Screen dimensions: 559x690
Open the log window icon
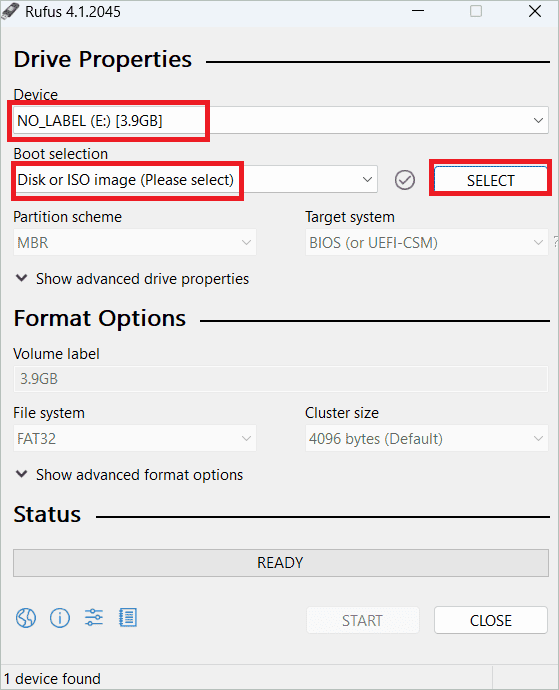128,618
